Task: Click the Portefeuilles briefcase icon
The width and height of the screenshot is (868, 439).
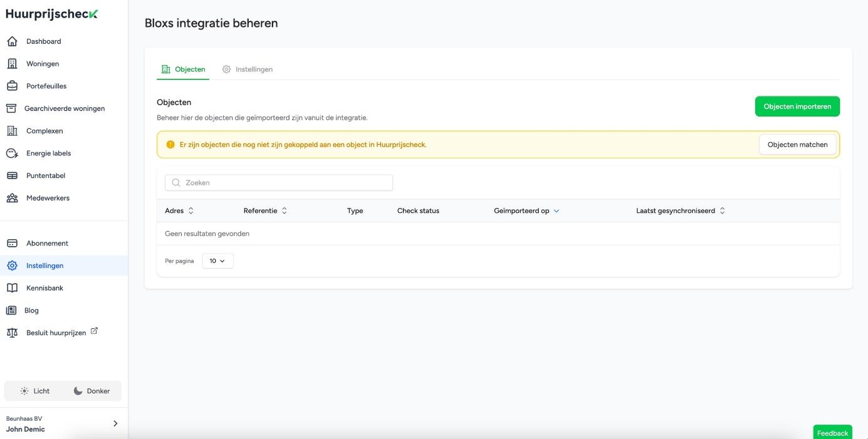Action: (x=12, y=86)
